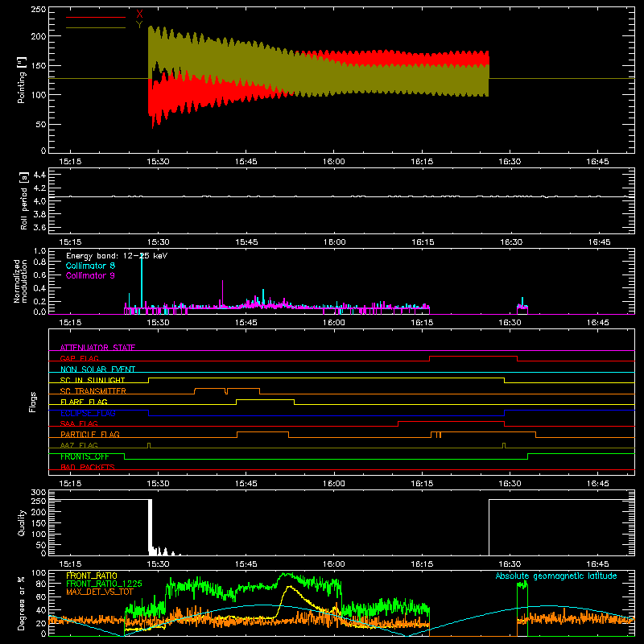Click the yellow FRONT_RATIO legend entry

tap(92, 576)
